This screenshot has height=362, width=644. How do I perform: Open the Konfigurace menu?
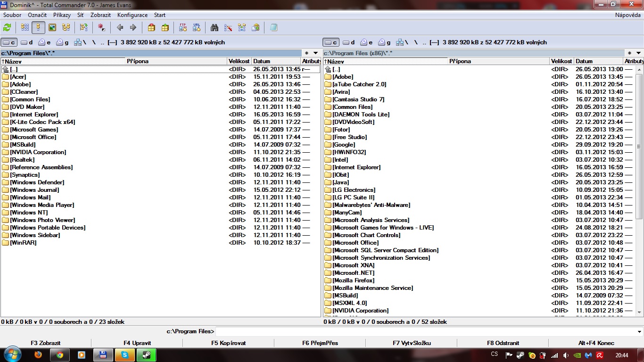132,15
